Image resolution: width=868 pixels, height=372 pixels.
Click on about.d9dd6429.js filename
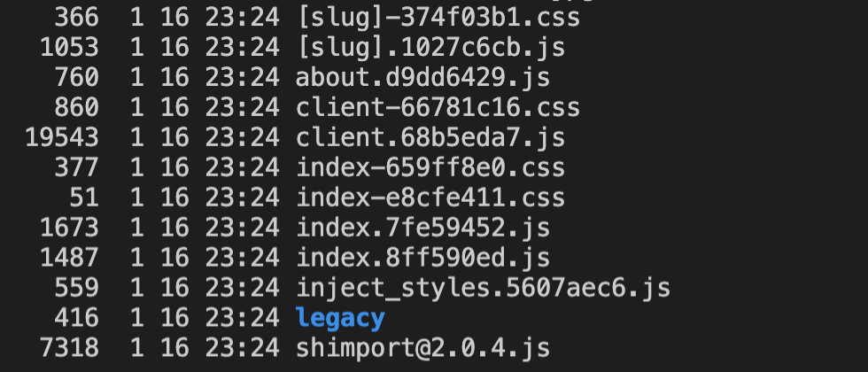[x=423, y=77]
